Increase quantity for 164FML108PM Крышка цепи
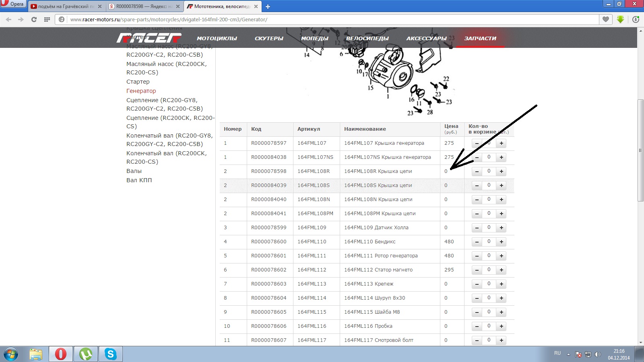Viewport: 644px width, 362px height. pyautogui.click(x=502, y=214)
